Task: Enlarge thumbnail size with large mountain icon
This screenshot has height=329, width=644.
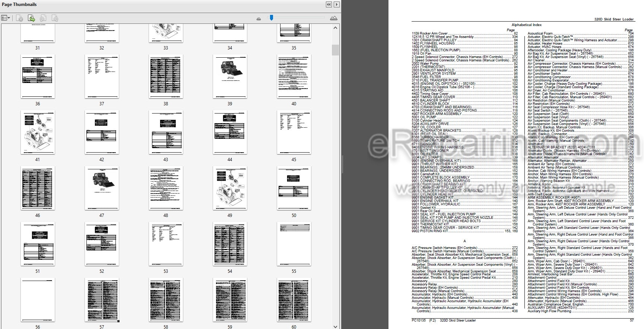Action: click(x=334, y=18)
